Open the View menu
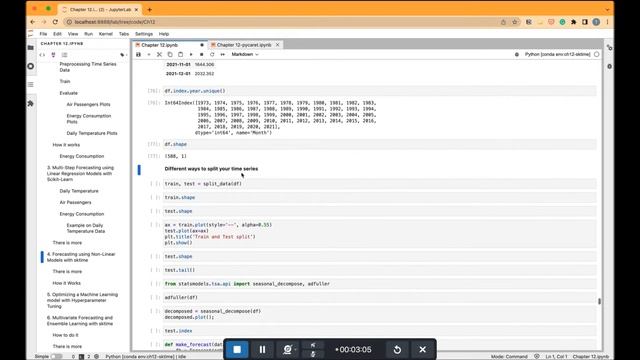Viewport: 640px width, 360px height. (x=73, y=34)
